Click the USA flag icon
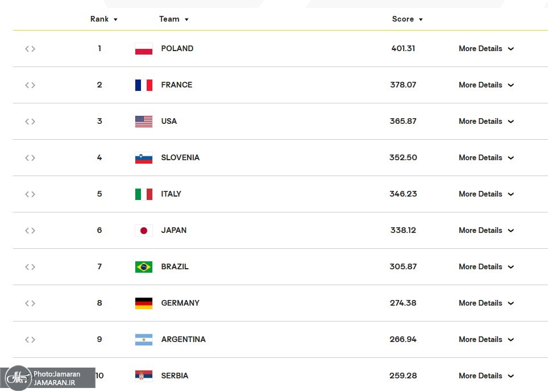Screen dimensions: 548x392 (x=143, y=122)
